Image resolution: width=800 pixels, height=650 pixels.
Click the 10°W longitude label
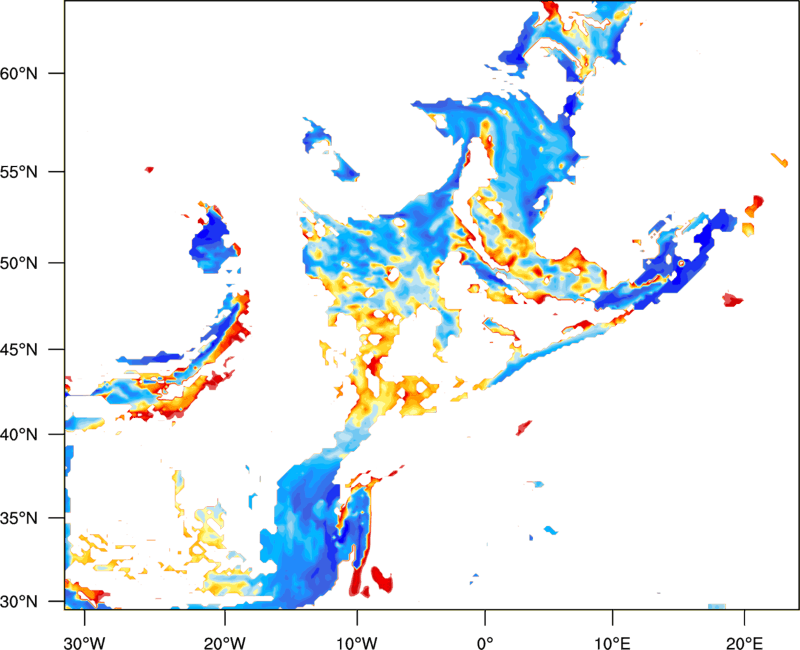point(357,643)
